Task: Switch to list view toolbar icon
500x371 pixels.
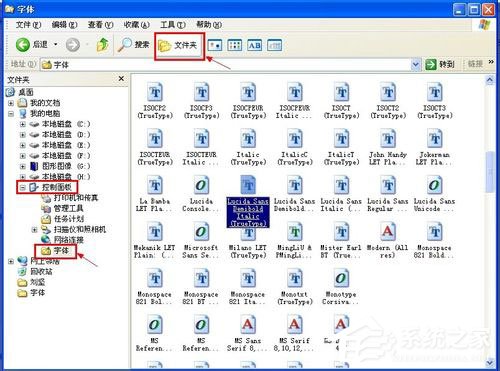Action: pyautogui.click(x=234, y=45)
